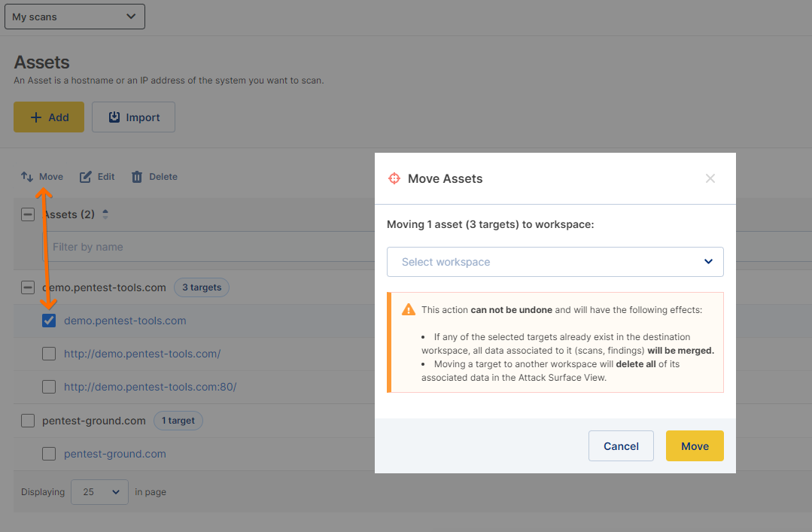The height and width of the screenshot is (532, 812).
Task: Click the "in page" label
Action: (151, 492)
